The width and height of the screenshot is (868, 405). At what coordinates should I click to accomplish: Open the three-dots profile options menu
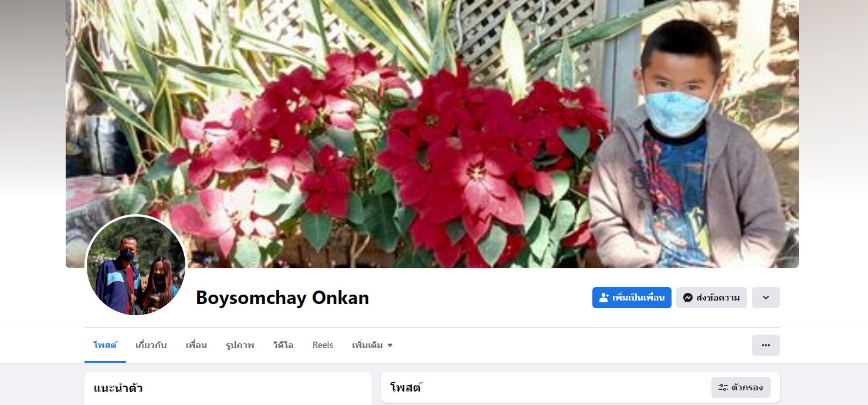pos(765,345)
